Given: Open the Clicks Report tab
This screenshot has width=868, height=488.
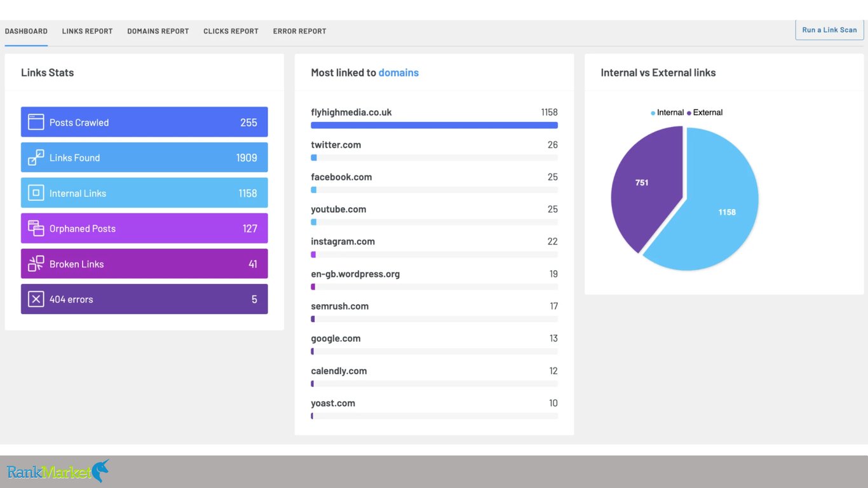Looking at the screenshot, I should 231,31.
